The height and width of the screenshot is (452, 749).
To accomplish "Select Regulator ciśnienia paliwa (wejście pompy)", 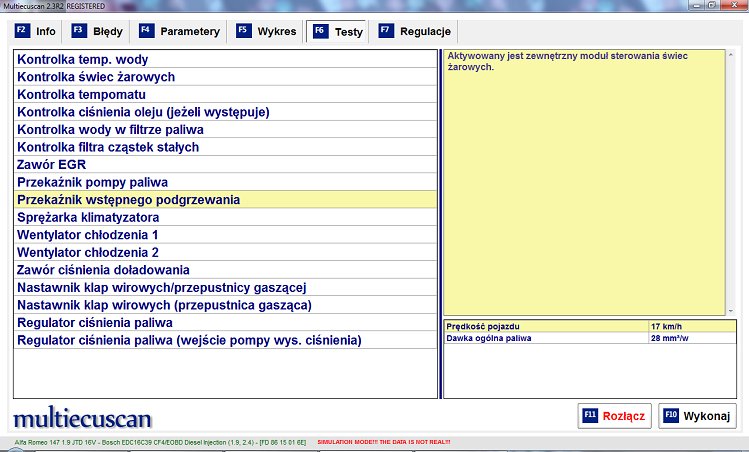I will pyautogui.click(x=225, y=340).
